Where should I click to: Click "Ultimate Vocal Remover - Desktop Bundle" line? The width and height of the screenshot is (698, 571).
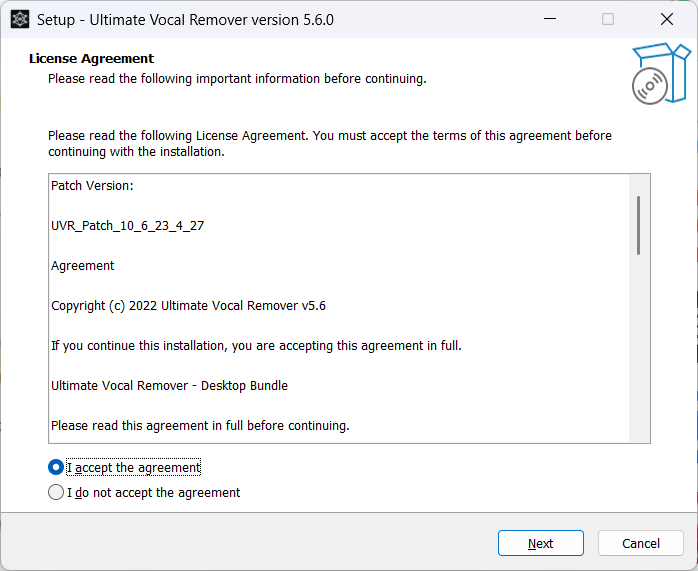[170, 386]
